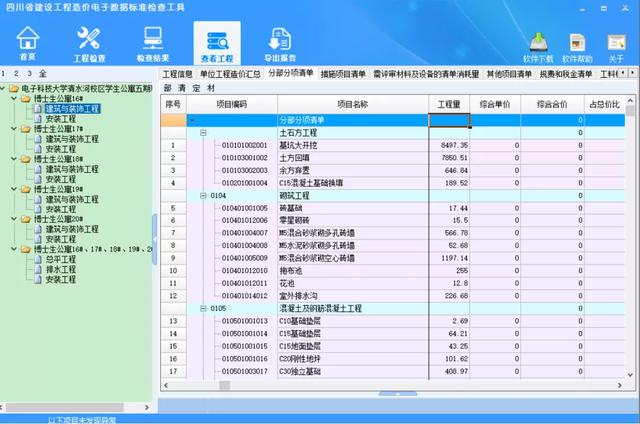The image size is (640, 424).
Task: Click the 定 filter button
Action: tap(196, 88)
